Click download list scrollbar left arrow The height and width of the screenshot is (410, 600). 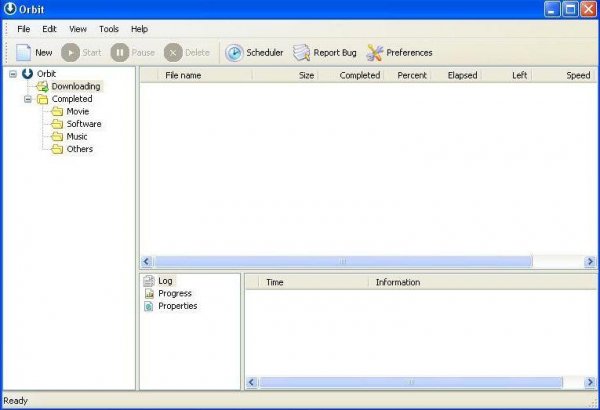(146, 261)
